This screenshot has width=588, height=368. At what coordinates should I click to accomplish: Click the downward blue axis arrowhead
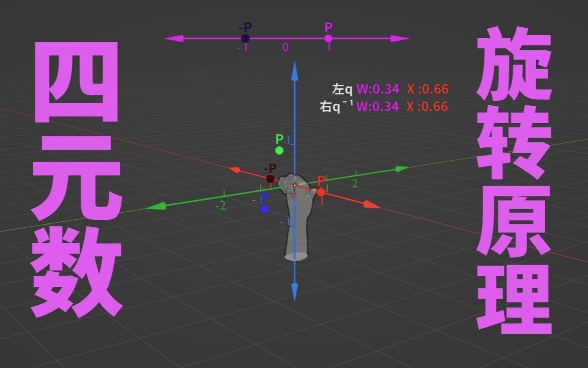click(295, 292)
